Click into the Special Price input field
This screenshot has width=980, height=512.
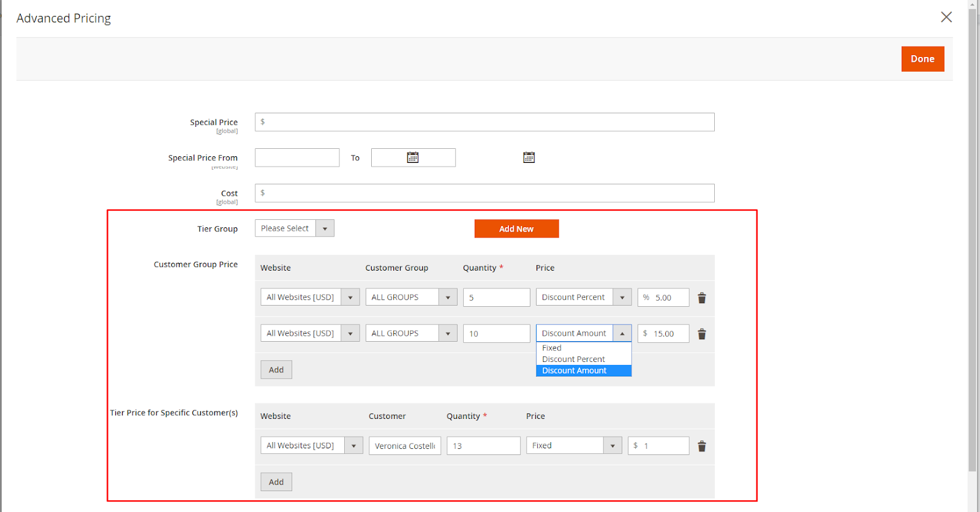(x=484, y=122)
